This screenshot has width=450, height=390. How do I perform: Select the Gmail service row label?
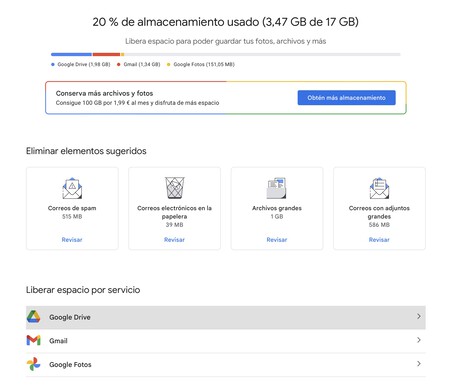(58, 341)
